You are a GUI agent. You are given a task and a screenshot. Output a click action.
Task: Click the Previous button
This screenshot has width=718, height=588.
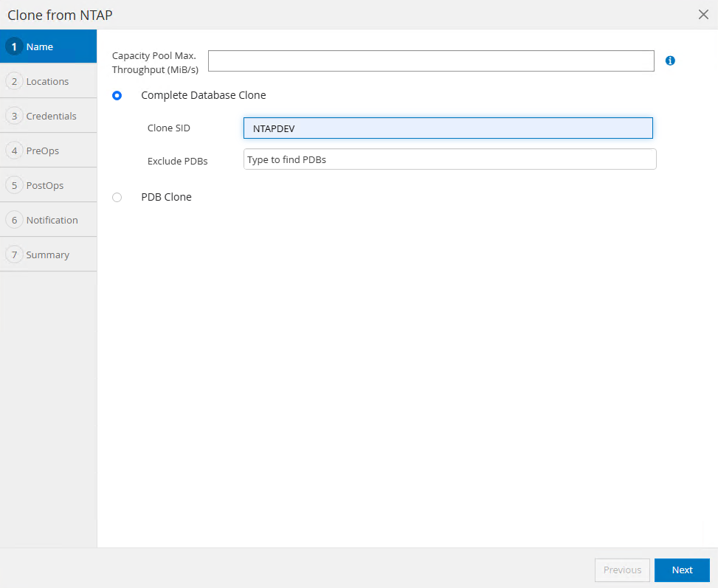coord(622,570)
